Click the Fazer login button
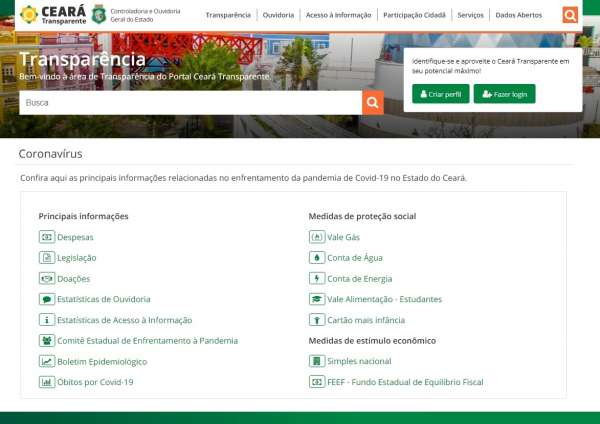The width and height of the screenshot is (600, 424). (504, 94)
